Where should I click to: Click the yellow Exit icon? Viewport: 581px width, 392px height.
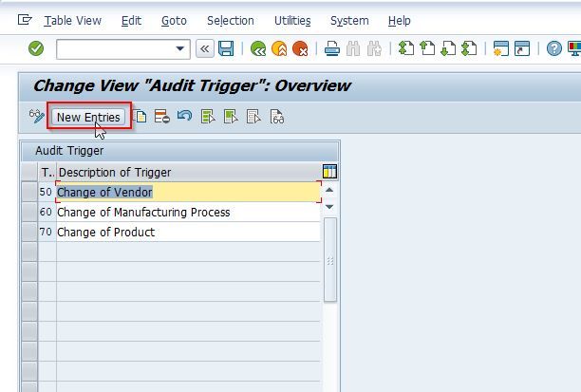279,48
